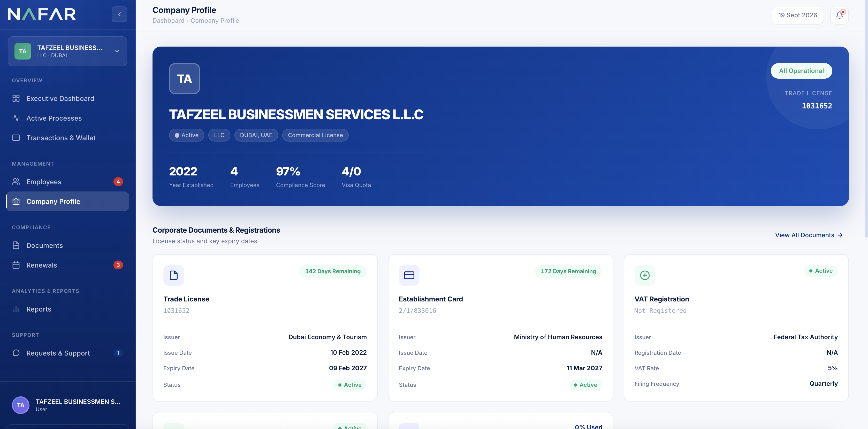Open Reports section
The width and height of the screenshot is (868, 429).
tap(67, 309)
